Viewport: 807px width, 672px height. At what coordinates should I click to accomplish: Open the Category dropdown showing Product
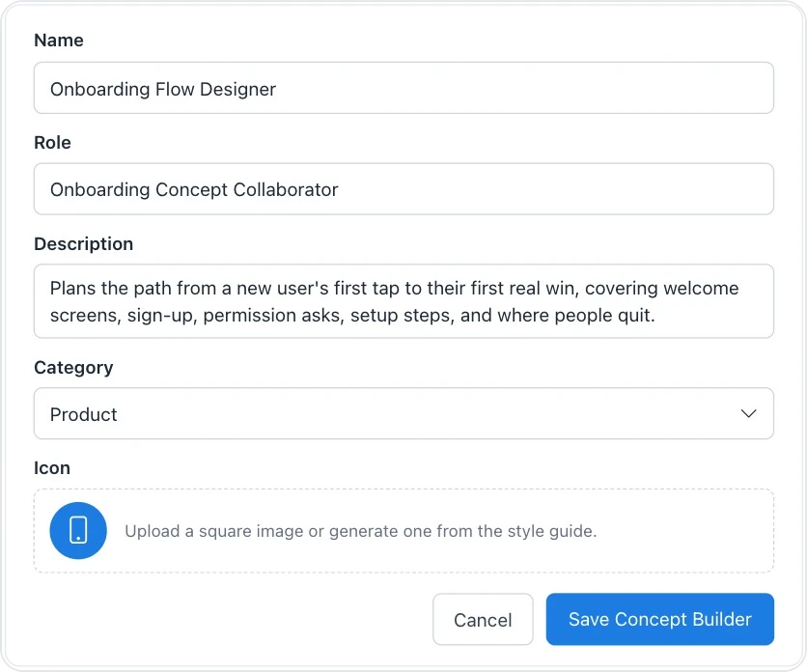[x=403, y=413]
